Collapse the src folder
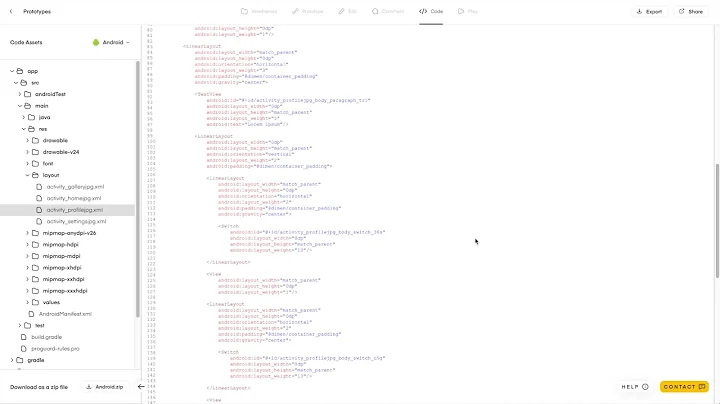Screen dimensions: 720x404 coord(16,83)
